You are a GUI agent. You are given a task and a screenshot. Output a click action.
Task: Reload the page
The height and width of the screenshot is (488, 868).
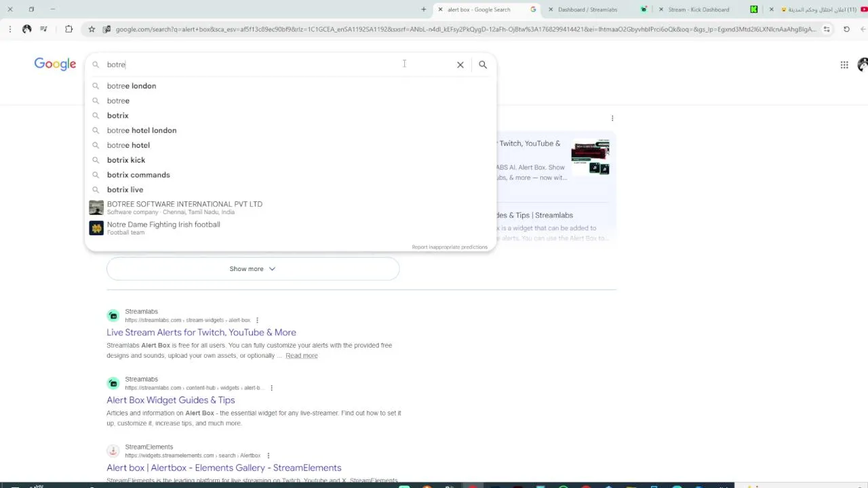coord(846,29)
